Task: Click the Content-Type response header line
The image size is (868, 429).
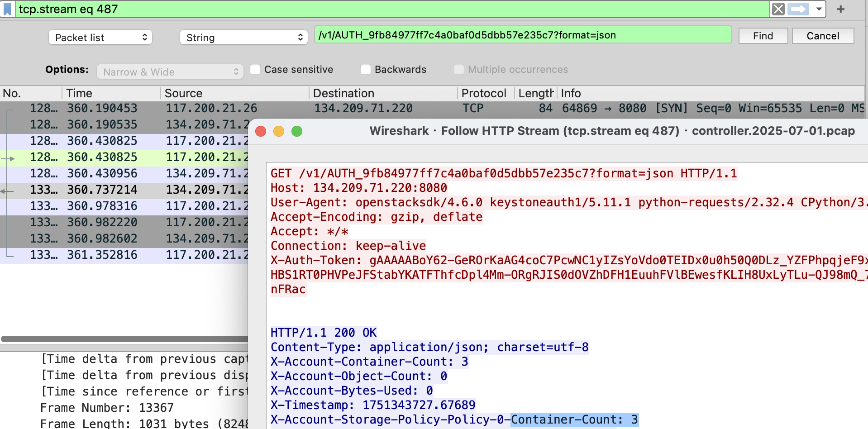Action: click(x=429, y=347)
